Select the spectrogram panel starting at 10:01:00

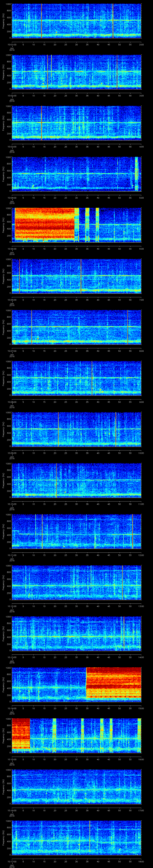tap(77, 21)
